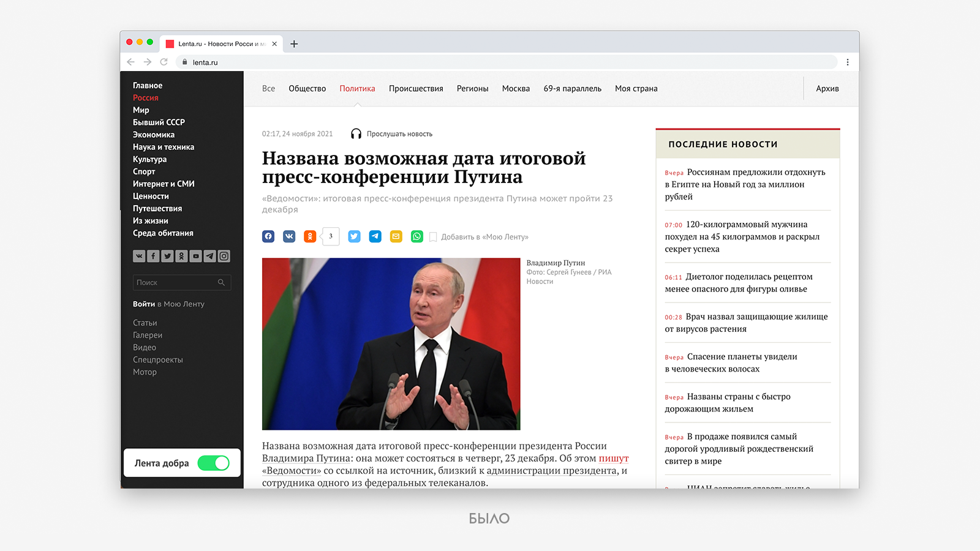This screenshot has height=551, width=980.
Task: Open browser three-dot menu
Action: coord(848,62)
